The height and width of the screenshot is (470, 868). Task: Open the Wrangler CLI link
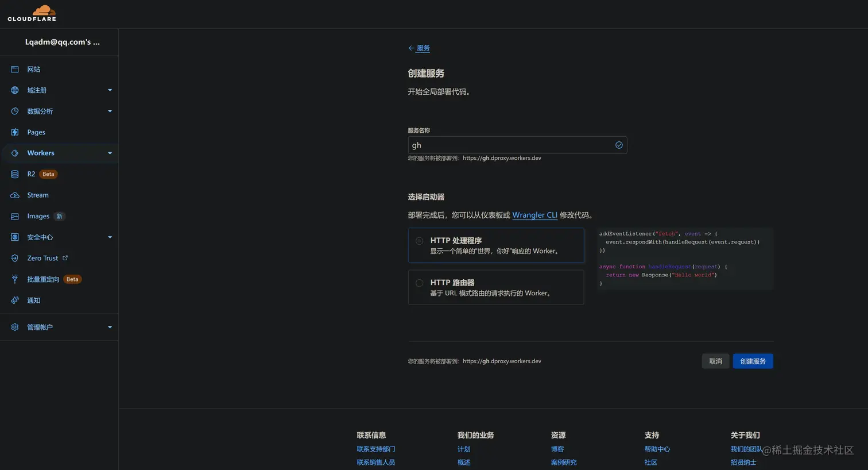tap(534, 215)
